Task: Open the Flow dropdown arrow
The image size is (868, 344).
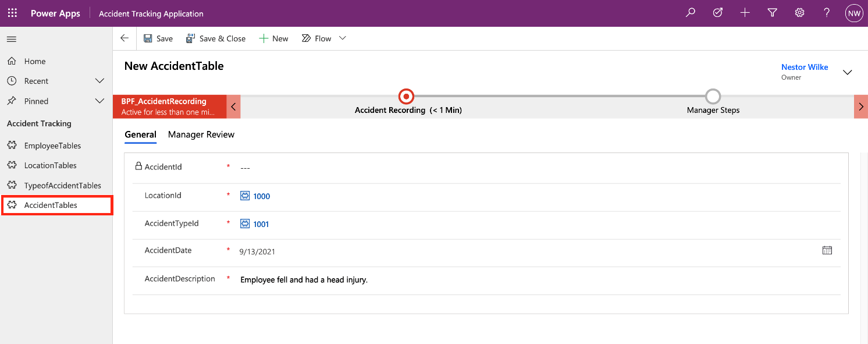Action: [343, 38]
